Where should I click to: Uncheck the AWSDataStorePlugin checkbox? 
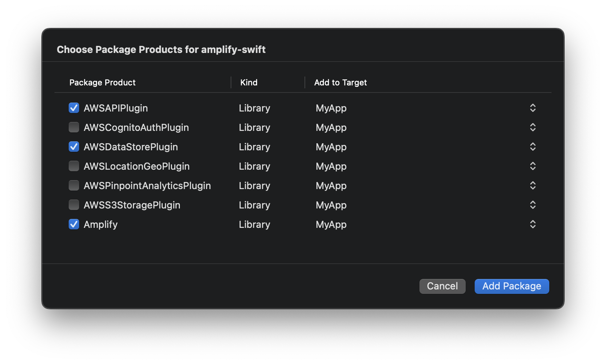[74, 147]
